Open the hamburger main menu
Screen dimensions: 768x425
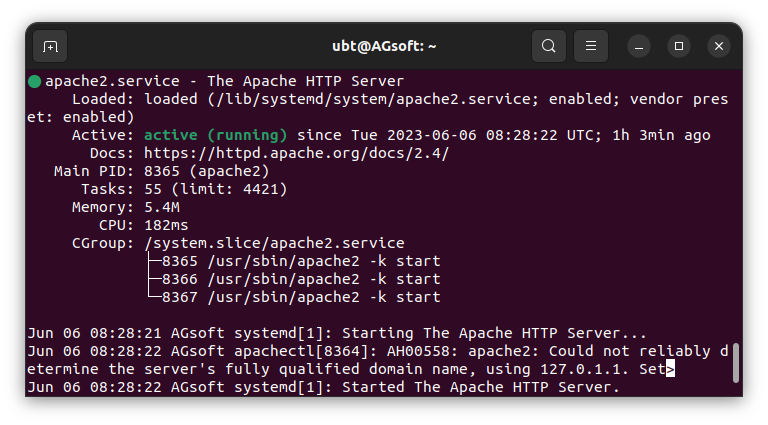[591, 46]
